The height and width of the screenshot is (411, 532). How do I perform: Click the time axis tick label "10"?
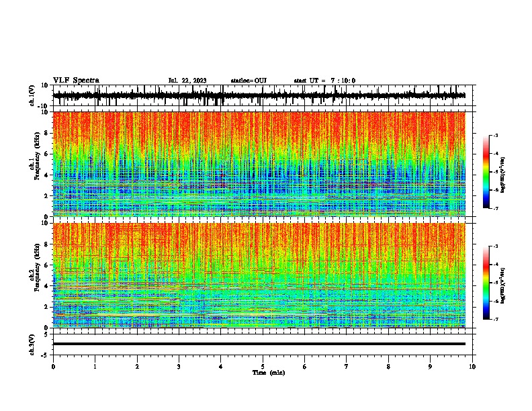click(x=472, y=367)
